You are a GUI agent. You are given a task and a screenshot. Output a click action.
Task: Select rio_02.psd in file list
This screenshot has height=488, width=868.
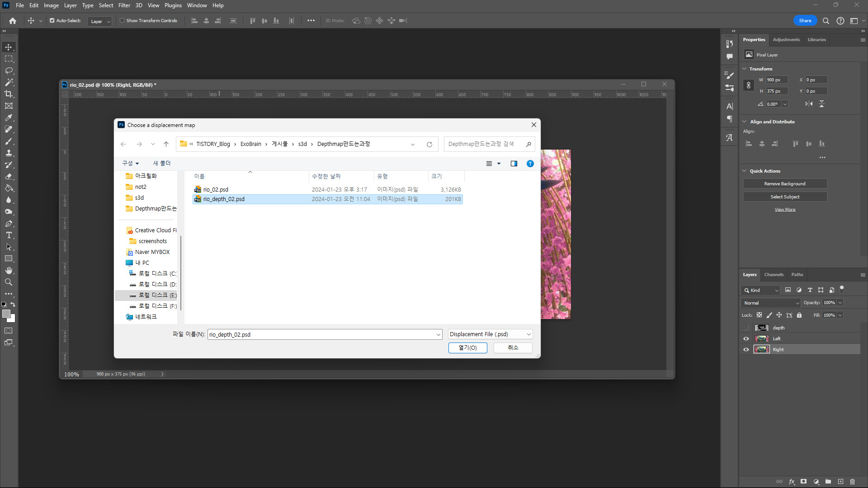(216, 189)
